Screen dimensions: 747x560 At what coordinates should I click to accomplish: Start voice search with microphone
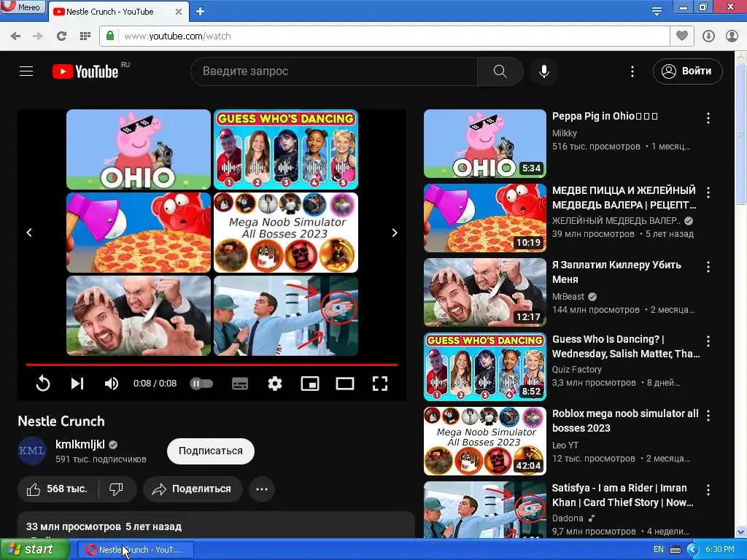click(544, 71)
